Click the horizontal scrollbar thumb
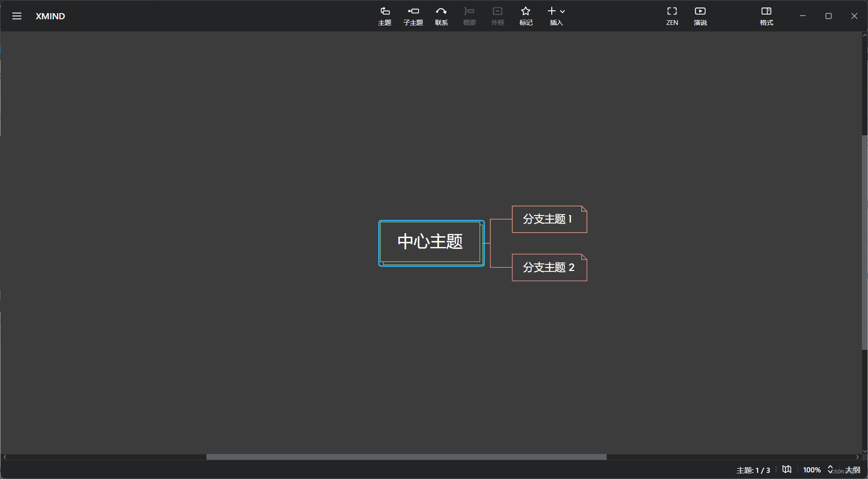 [406, 457]
